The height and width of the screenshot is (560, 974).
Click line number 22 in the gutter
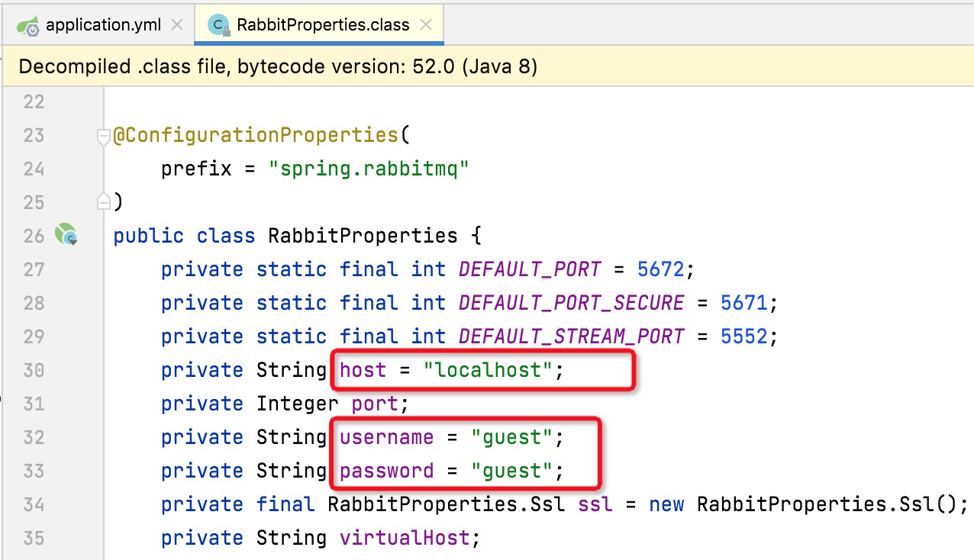34,101
